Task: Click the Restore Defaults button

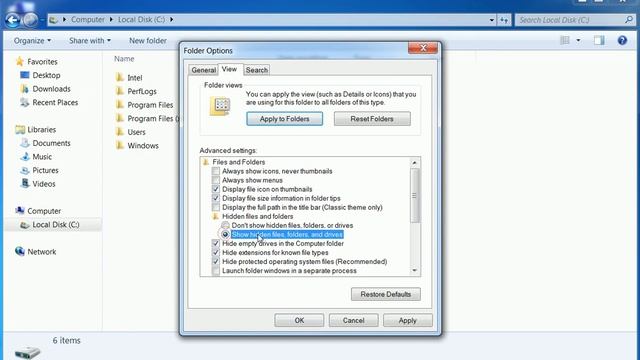Action: click(x=386, y=294)
